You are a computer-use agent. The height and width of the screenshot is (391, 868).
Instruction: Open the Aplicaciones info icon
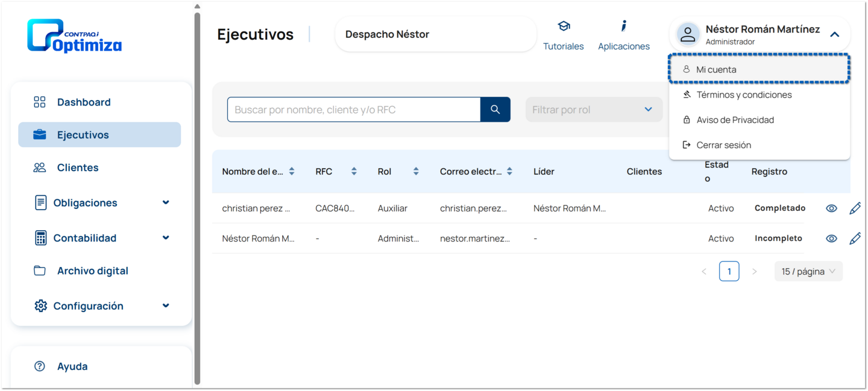point(623,27)
